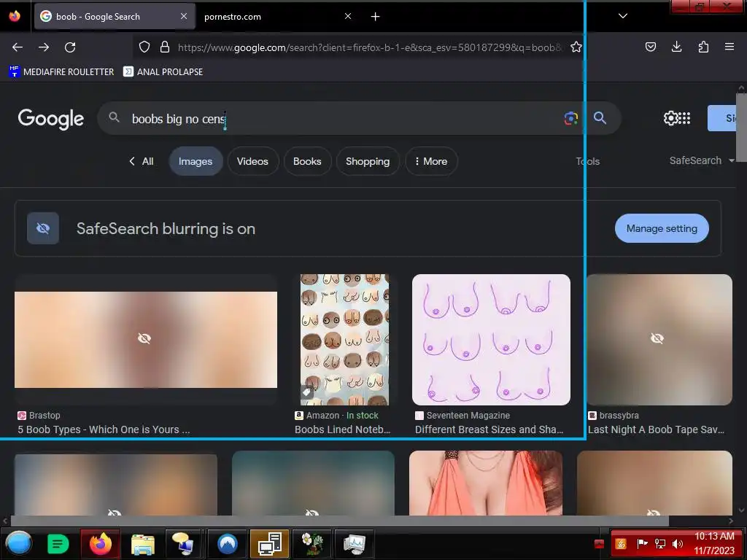Collapse filters with the chevron beside All
This screenshot has width=747, height=560.
tap(132, 161)
